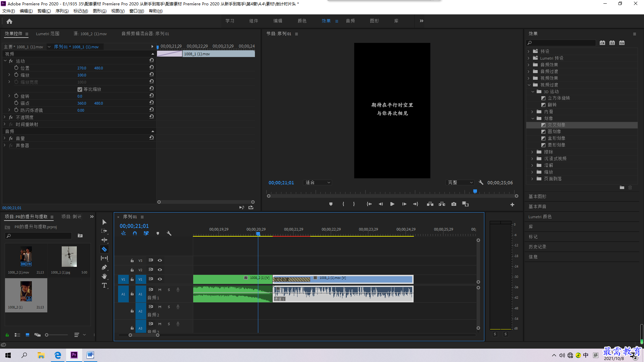
Task: Click program monitor playhead scrubber
Action: [475, 191]
